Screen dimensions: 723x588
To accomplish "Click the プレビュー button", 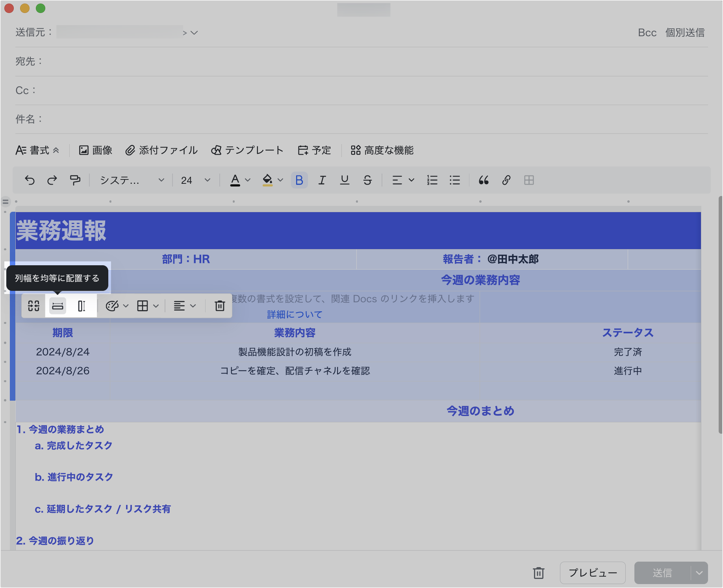I will pyautogui.click(x=593, y=573).
